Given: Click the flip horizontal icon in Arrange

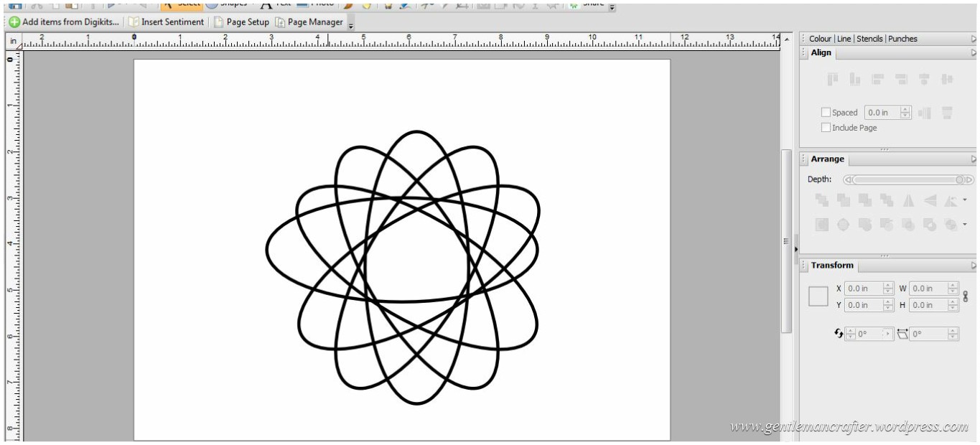Looking at the screenshot, I should (x=908, y=201).
